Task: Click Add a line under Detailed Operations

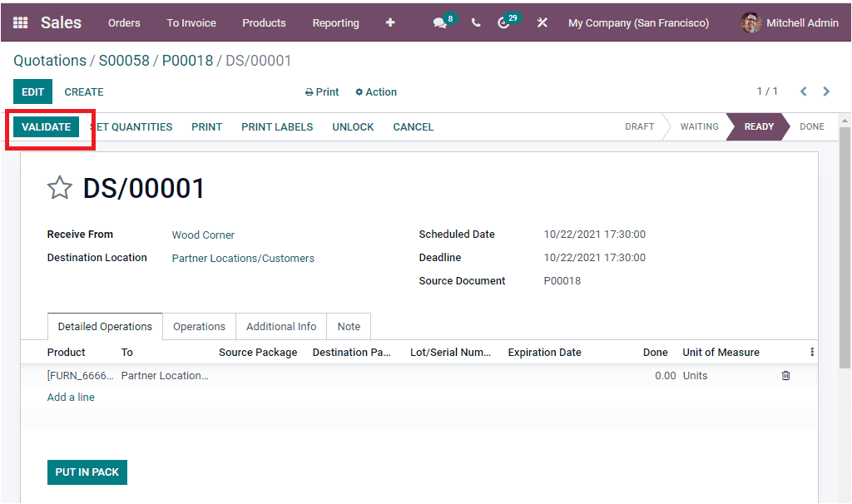Action: (x=71, y=397)
